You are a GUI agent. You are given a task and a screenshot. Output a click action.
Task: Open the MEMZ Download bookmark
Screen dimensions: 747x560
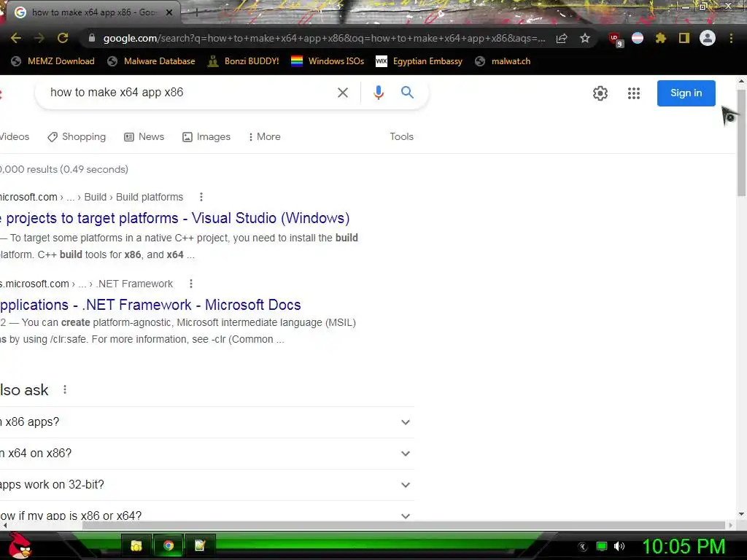[53, 61]
